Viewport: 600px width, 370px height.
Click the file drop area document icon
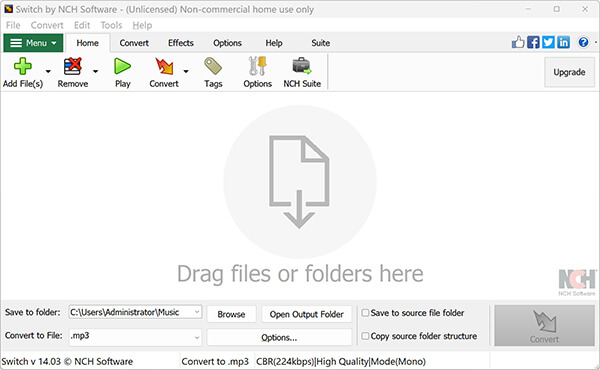[x=299, y=182]
